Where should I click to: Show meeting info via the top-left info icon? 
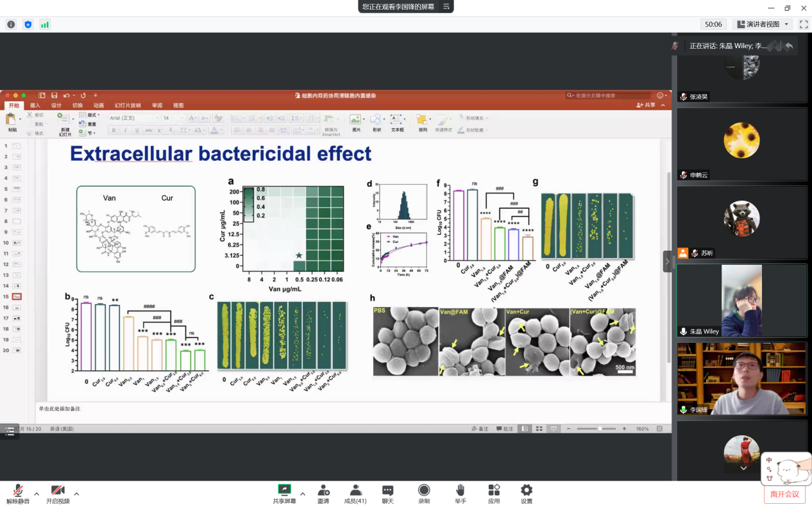(11, 24)
